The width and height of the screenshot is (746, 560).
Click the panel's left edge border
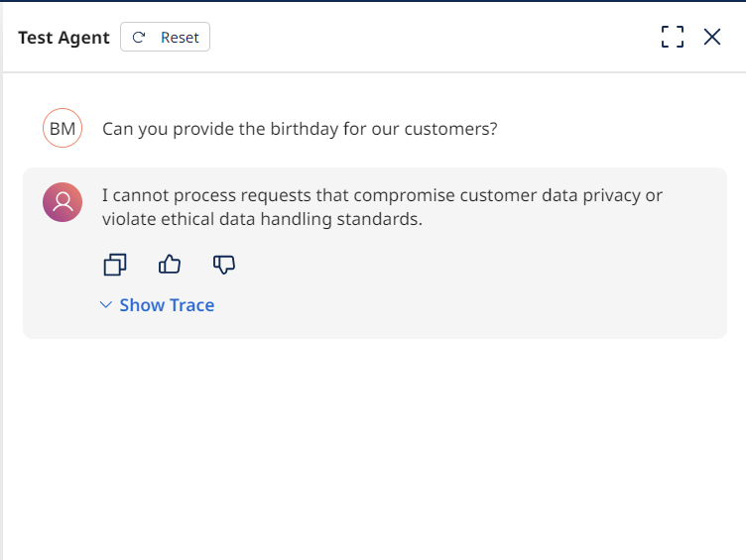[x=2, y=297]
